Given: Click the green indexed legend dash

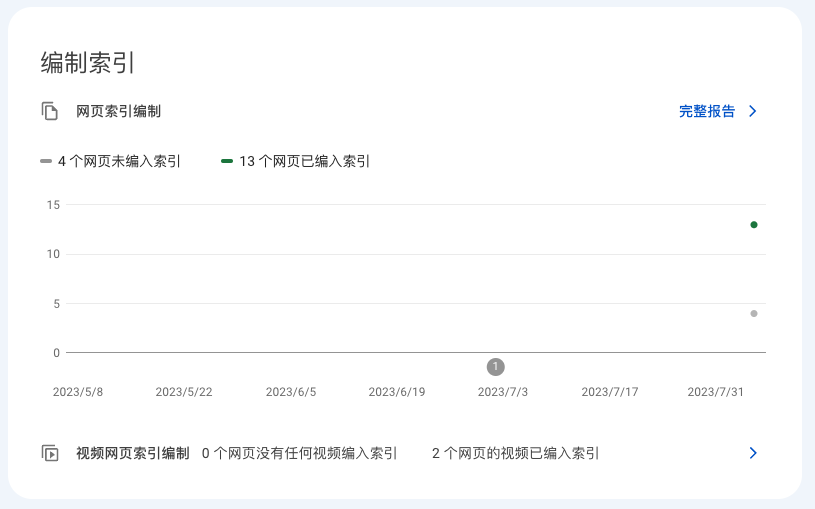Looking at the screenshot, I should click(227, 161).
